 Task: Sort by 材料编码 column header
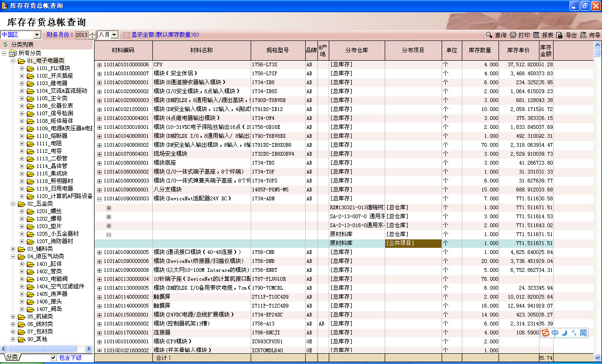point(123,50)
